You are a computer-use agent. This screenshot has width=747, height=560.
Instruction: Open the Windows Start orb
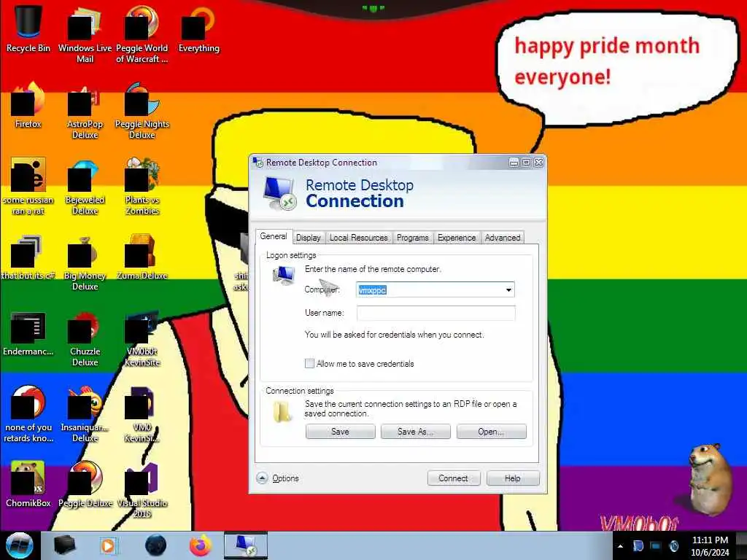[19, 545]
